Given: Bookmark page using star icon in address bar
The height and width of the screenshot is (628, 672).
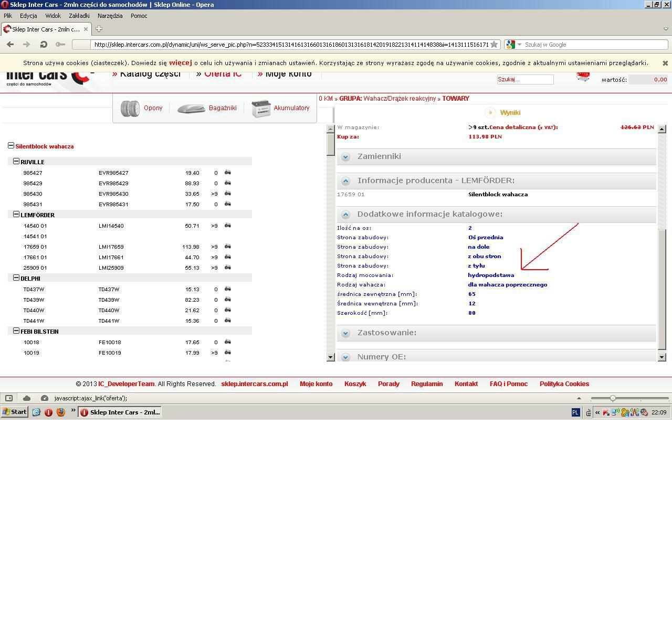Looking at the screenshot, I should click(494, 45).
